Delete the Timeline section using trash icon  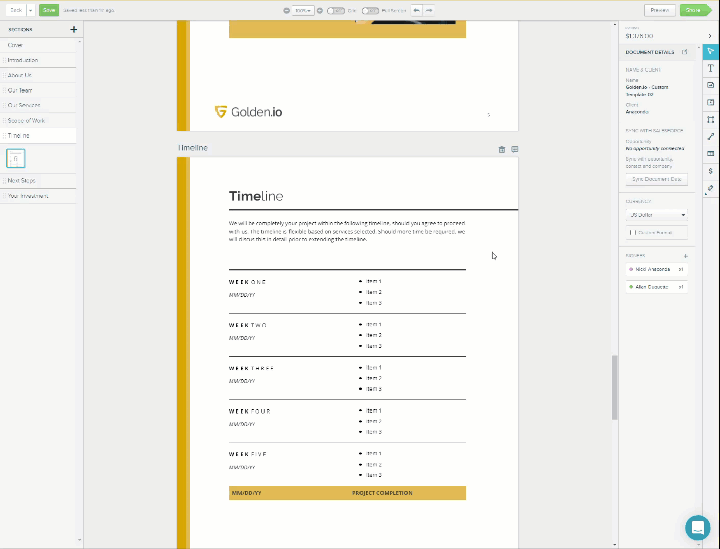pyautogui.click(x=502, y=149)
